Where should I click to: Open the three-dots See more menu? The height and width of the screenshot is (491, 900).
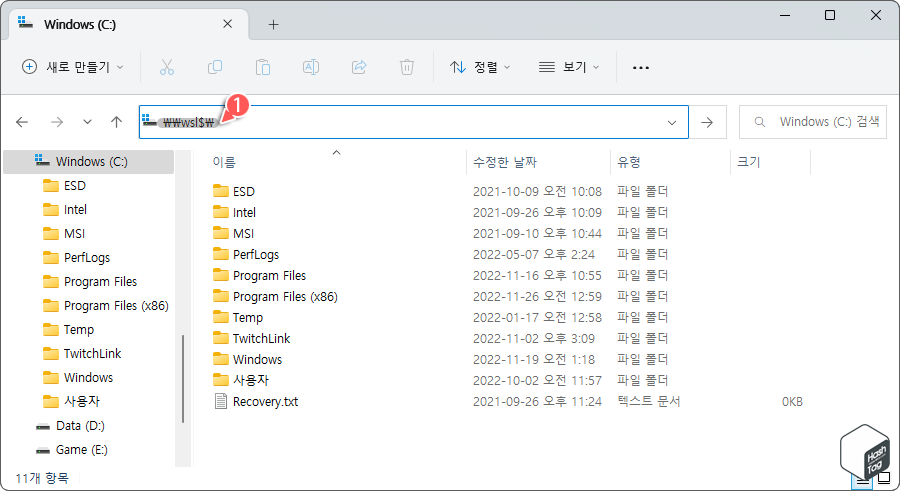point(641,68)
